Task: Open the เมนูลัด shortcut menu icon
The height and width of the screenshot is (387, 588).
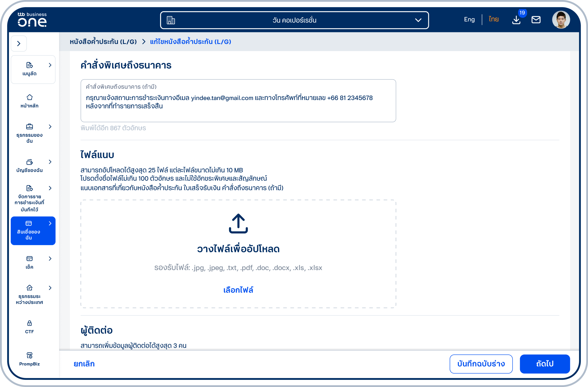Action: (x=29, y=65)
